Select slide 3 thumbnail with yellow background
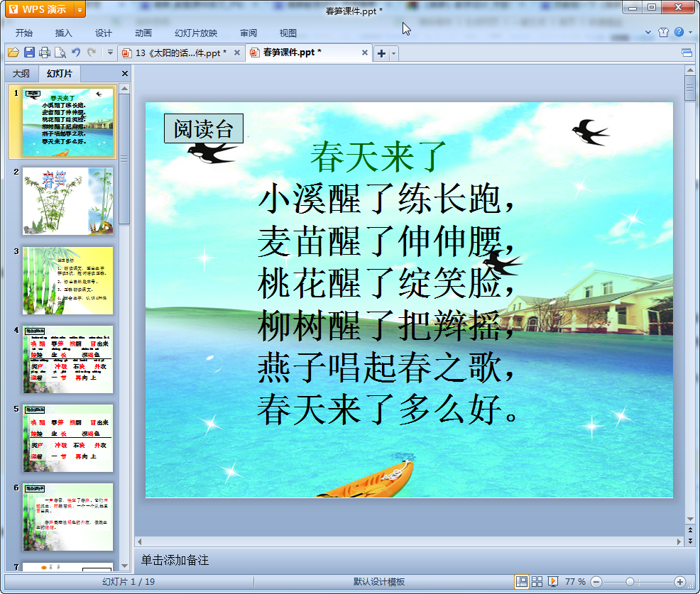Viewport: 700px width, 594px height. click(x=67, y=280)
